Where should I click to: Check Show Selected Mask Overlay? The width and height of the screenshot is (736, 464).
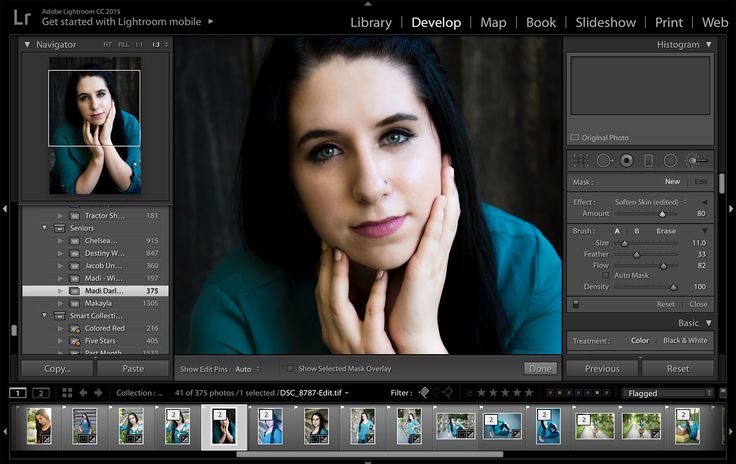click(x=290, y=369)
